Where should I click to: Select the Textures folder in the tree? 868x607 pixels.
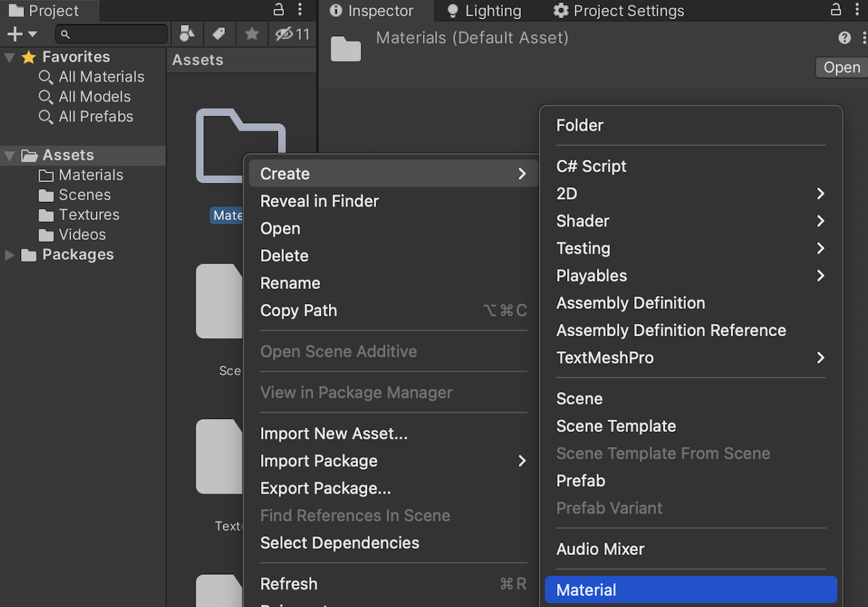coord(89,215)
